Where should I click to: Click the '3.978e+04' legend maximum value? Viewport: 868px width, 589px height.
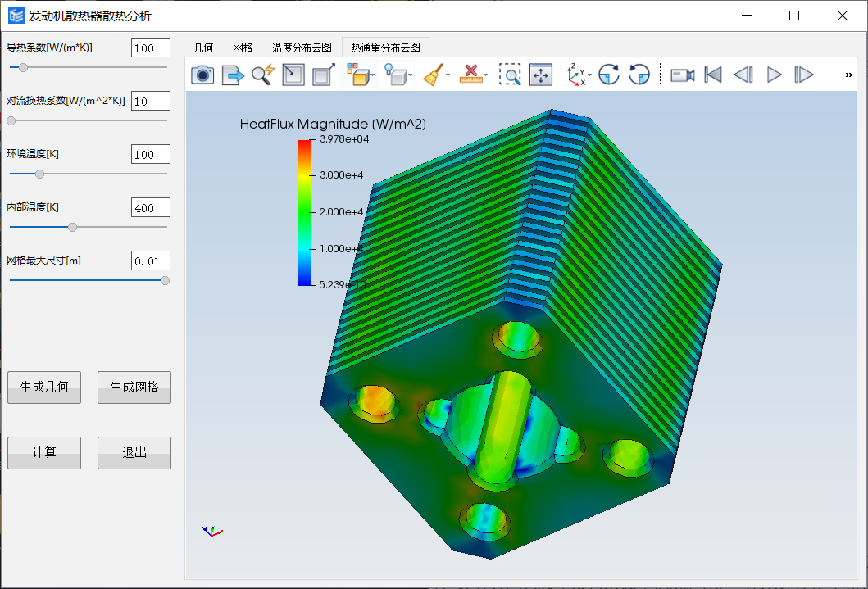point(344,139)
